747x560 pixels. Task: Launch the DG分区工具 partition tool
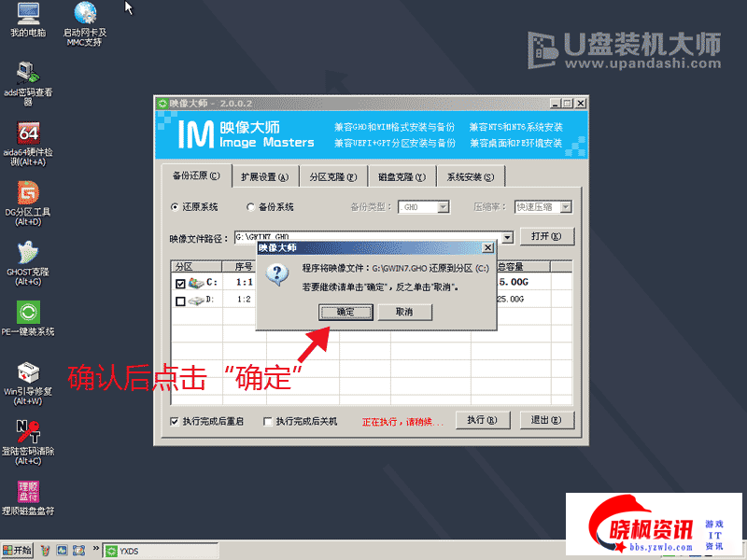(x=28, y=194)
